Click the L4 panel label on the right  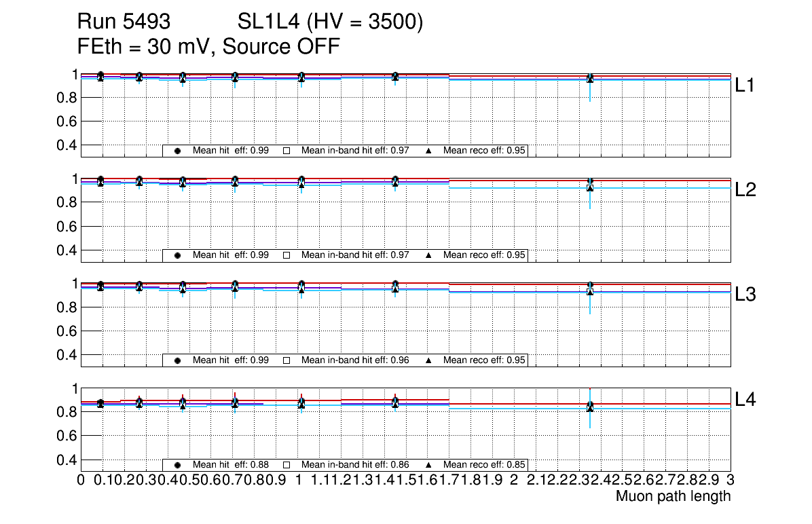point(745,400)
